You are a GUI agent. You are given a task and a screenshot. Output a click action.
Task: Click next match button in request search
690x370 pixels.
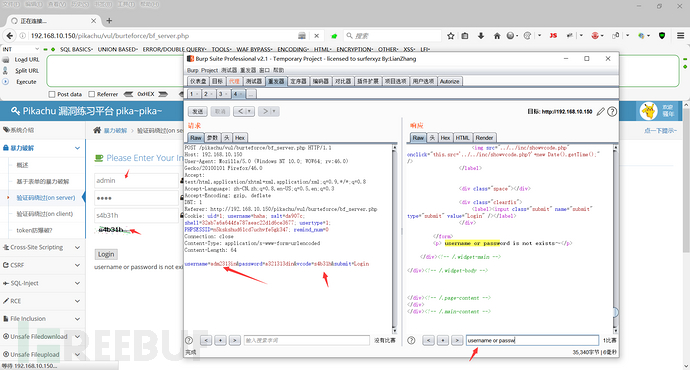click(235, 340)
